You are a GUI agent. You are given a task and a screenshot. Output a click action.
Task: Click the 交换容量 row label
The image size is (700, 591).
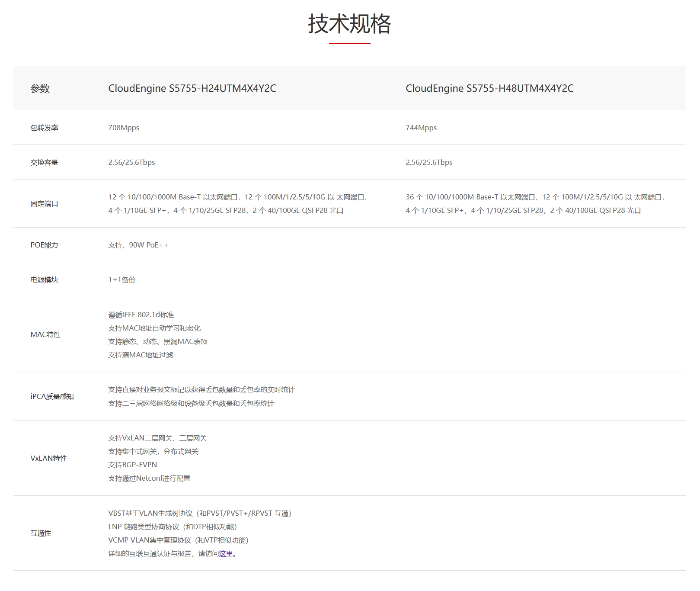point(44,162)
